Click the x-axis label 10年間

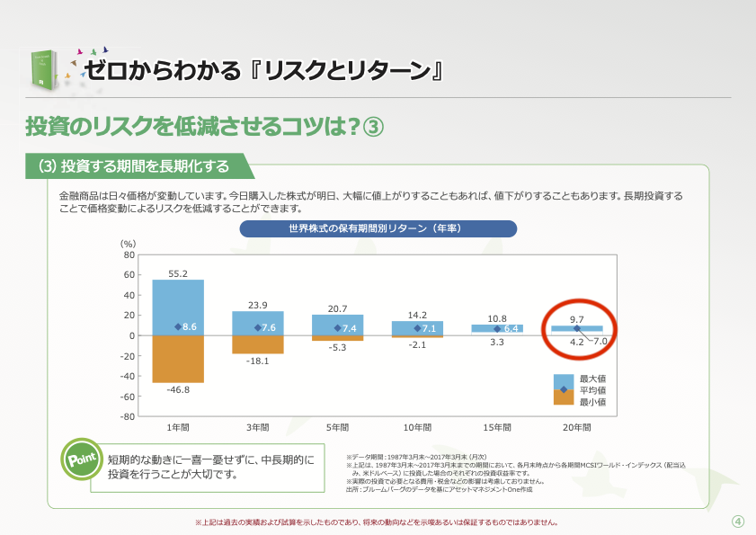tap(417, 427)
